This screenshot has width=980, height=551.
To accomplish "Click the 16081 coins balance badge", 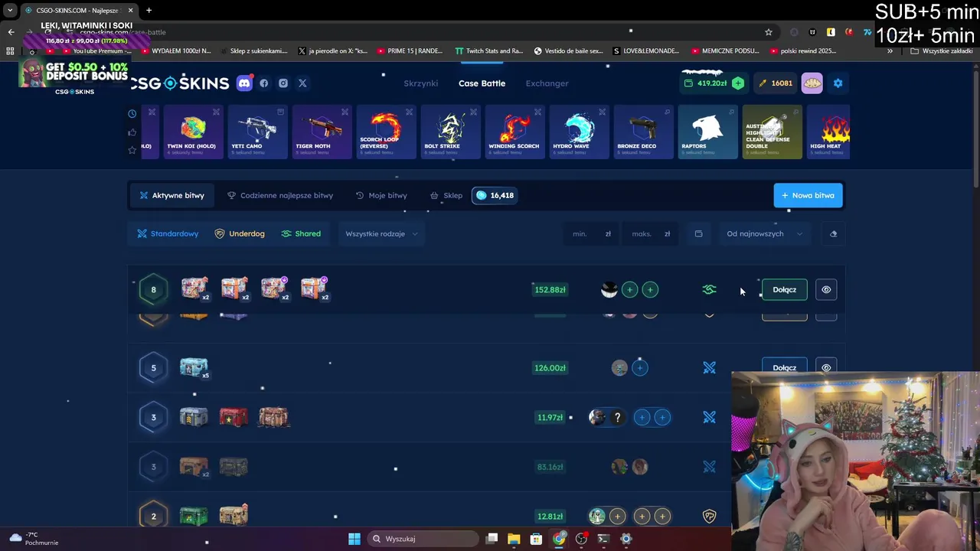I will point(776,83).
